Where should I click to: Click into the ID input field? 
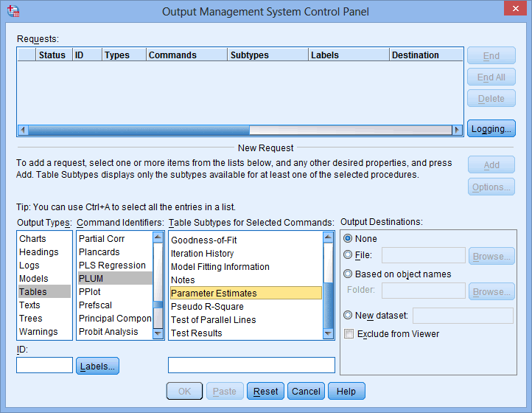tap(44, 365)
